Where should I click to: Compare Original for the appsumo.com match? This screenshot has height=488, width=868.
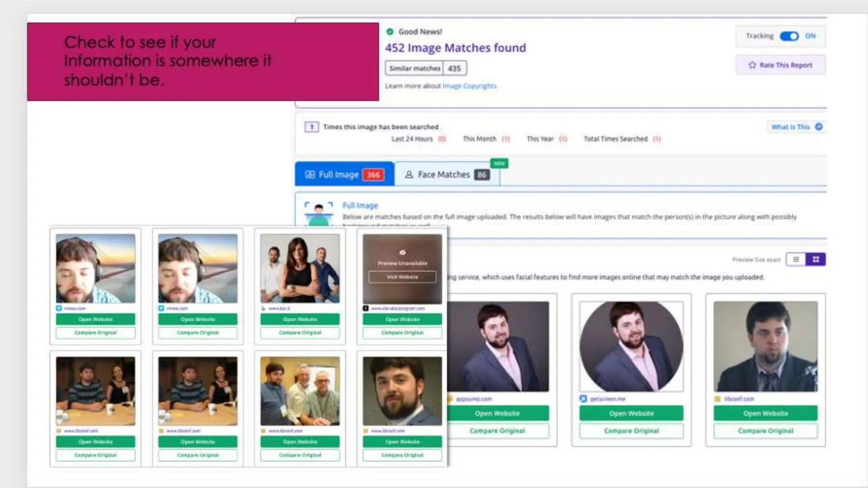pyautogui.click(x=497, y=431)
